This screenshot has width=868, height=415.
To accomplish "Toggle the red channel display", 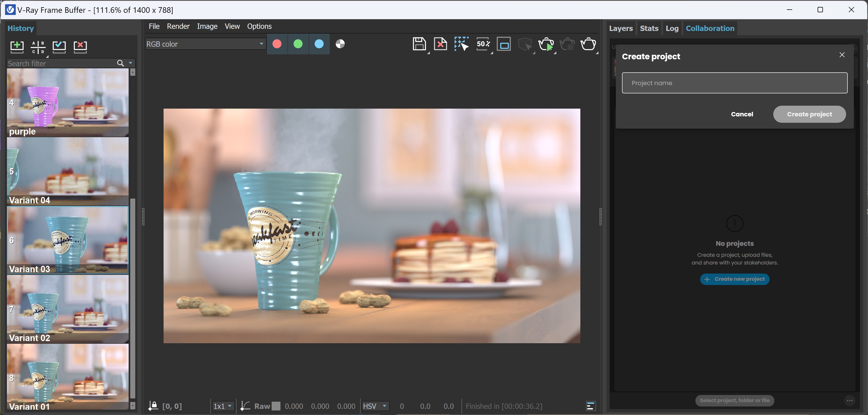I will click(277, 44).
